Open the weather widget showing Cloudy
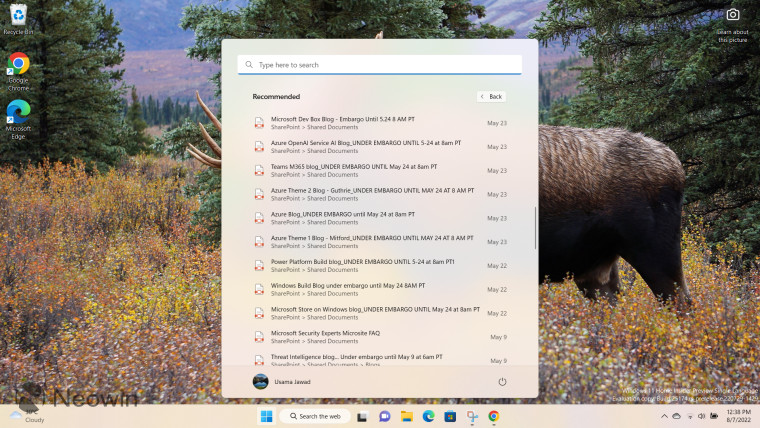 pyautogui.click(x=28, y=416)
